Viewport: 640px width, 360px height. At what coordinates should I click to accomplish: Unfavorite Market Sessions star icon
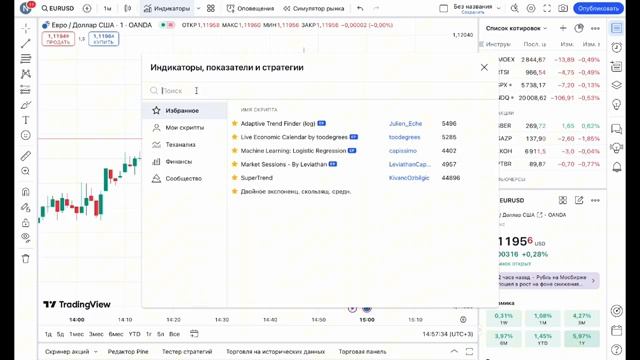click(235, 164)
